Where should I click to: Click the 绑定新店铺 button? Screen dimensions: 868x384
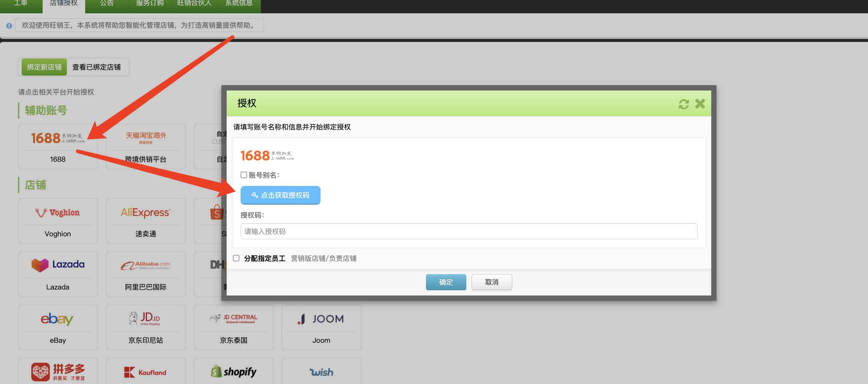[44, 67]
